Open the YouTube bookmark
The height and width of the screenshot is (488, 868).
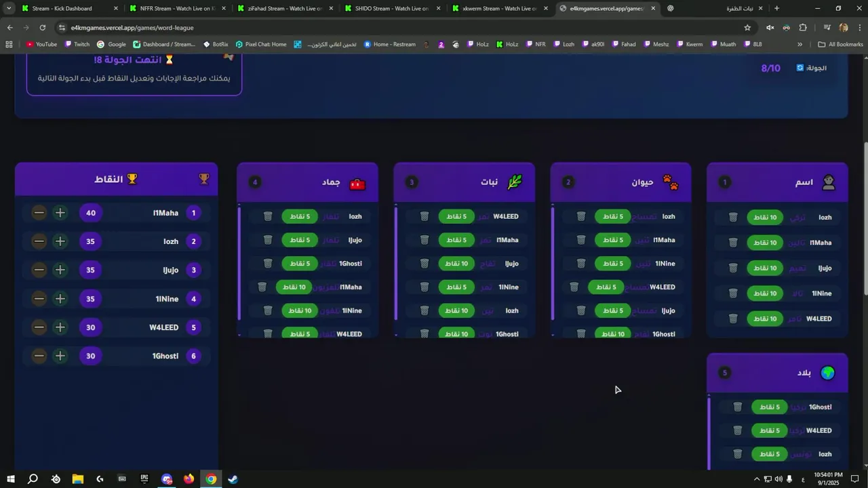(x=41, y=44)
